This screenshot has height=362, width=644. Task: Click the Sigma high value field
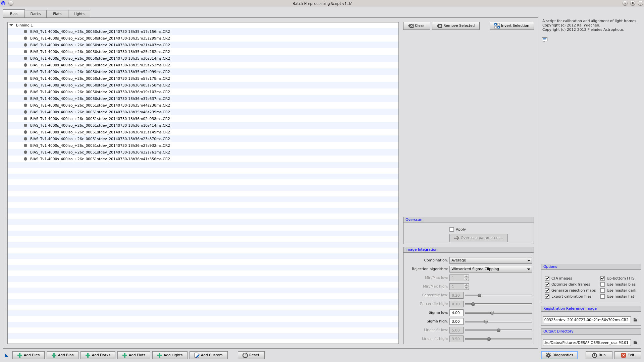click(456, 321)
